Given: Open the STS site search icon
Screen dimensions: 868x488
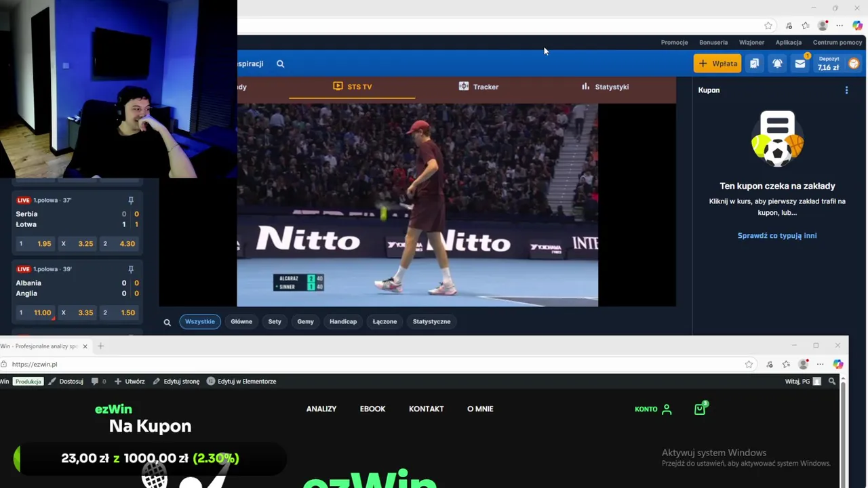Looking at the screenshot, I should point(280,64).
